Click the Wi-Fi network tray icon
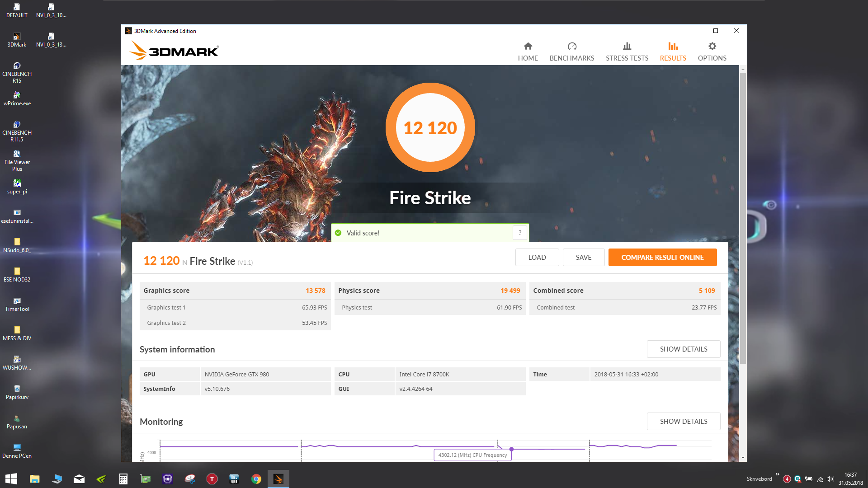Viewport: 868px width, 488px height. pos(820,479)
